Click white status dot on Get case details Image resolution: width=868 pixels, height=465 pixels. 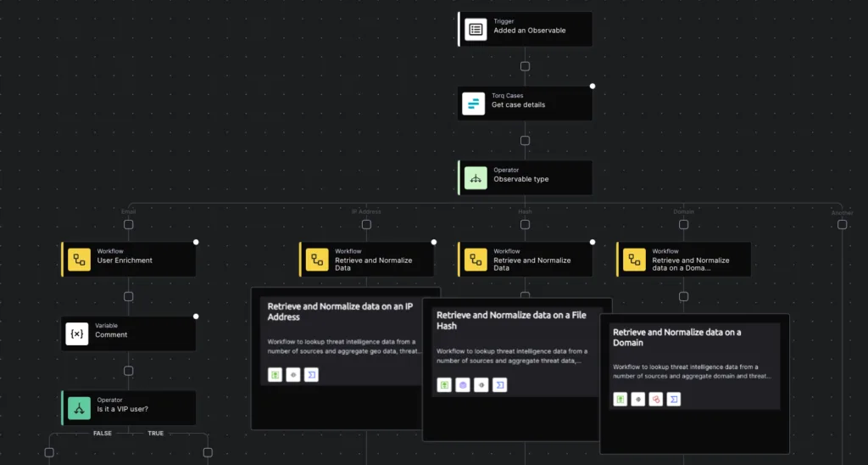pos(593,86)
